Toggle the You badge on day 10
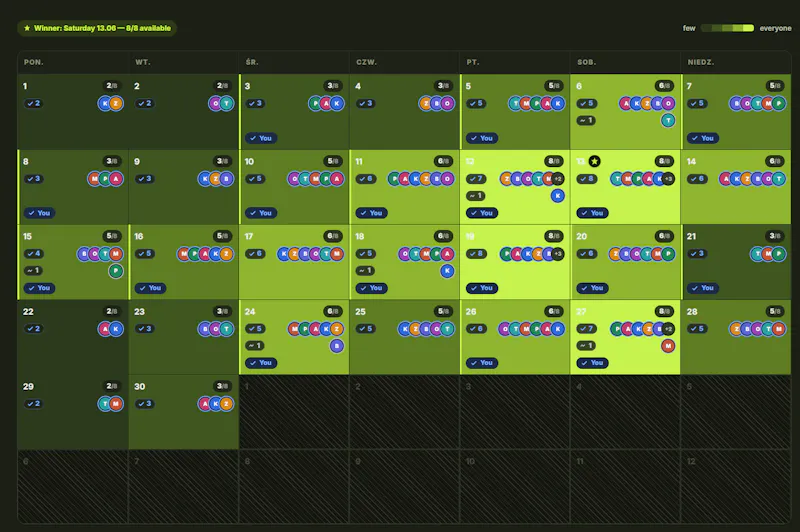The image size is (800, 532). coord(261,213)
